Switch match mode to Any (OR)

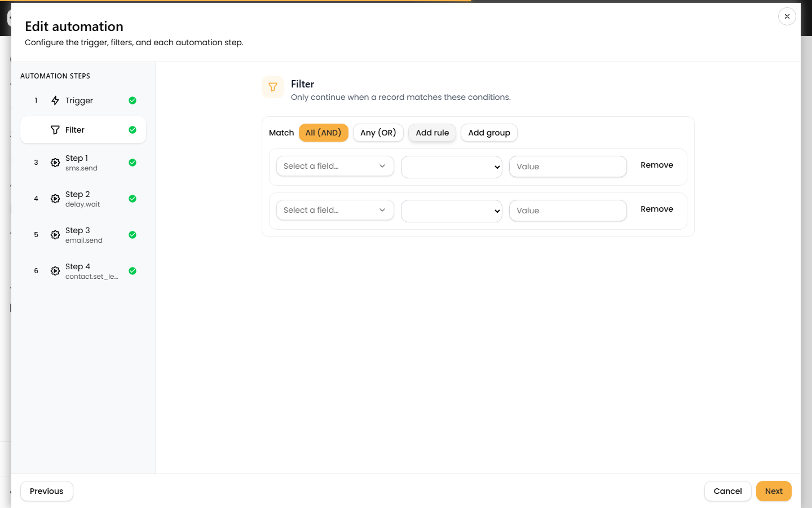pyautogui.click(x=378, y=133)
